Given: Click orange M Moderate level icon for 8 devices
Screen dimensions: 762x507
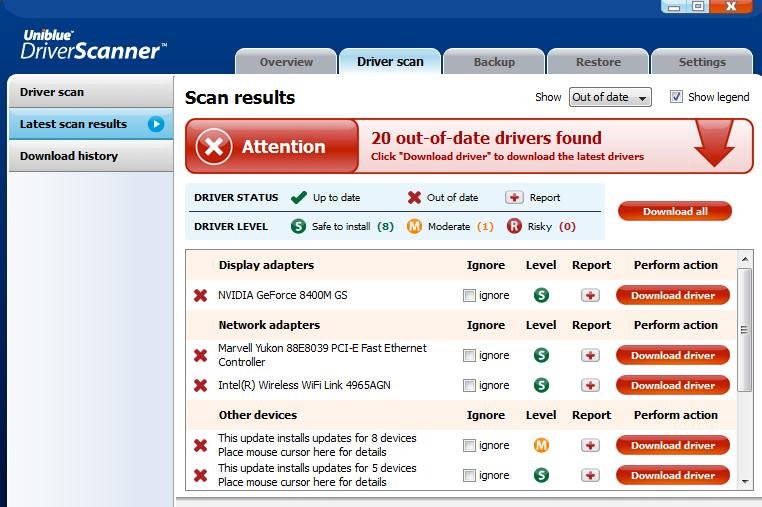Looking at the screenshot, I should [x=541, y=445].
